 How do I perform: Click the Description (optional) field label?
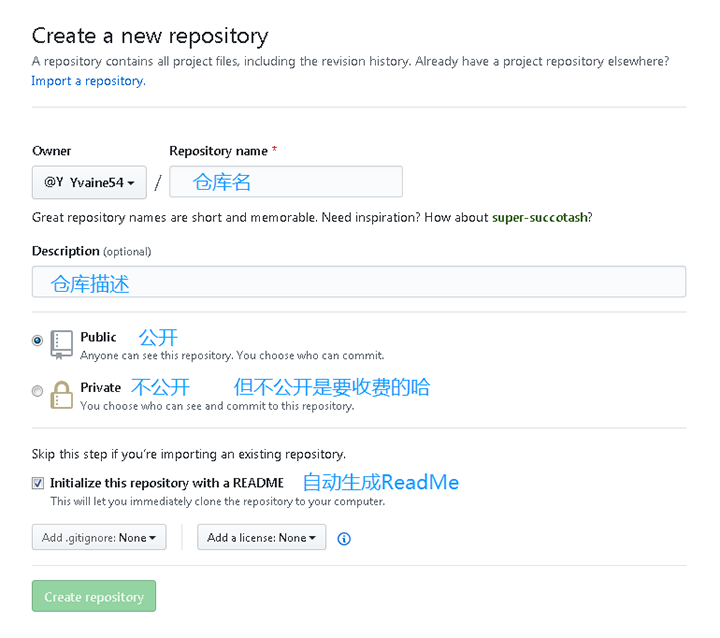pos(91,251)
